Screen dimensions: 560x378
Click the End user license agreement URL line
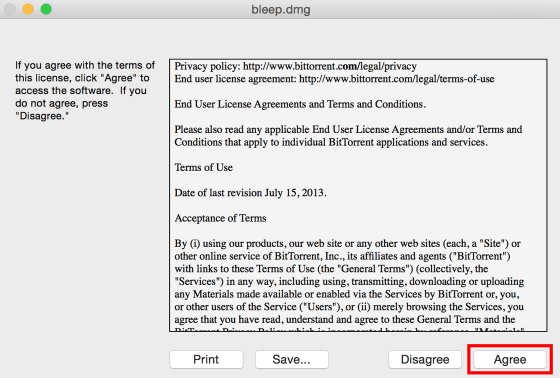(334, 79)
